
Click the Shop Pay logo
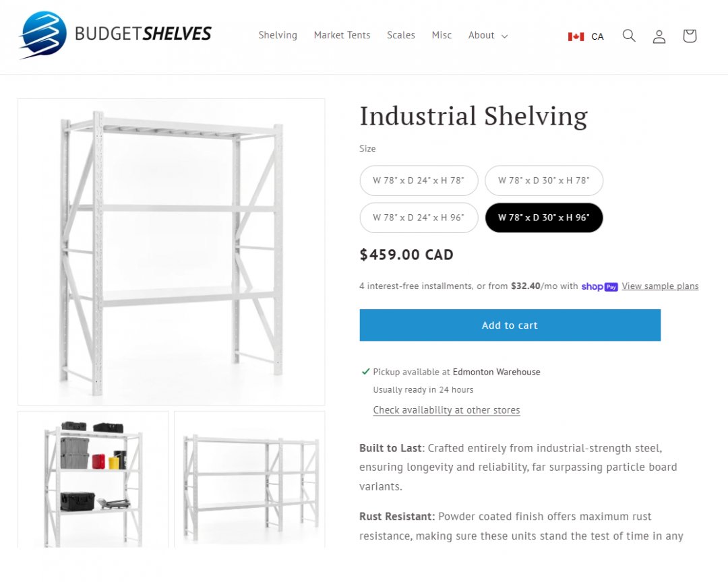599,286
